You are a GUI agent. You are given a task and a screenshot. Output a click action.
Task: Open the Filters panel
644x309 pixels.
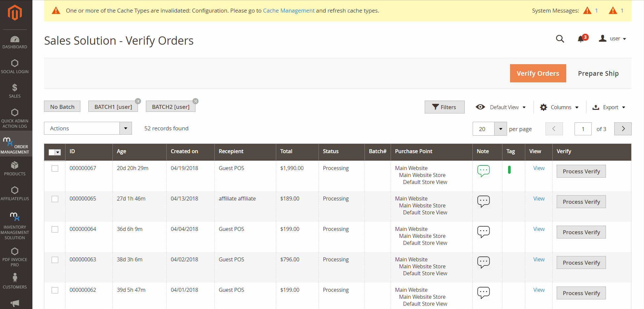445,107
